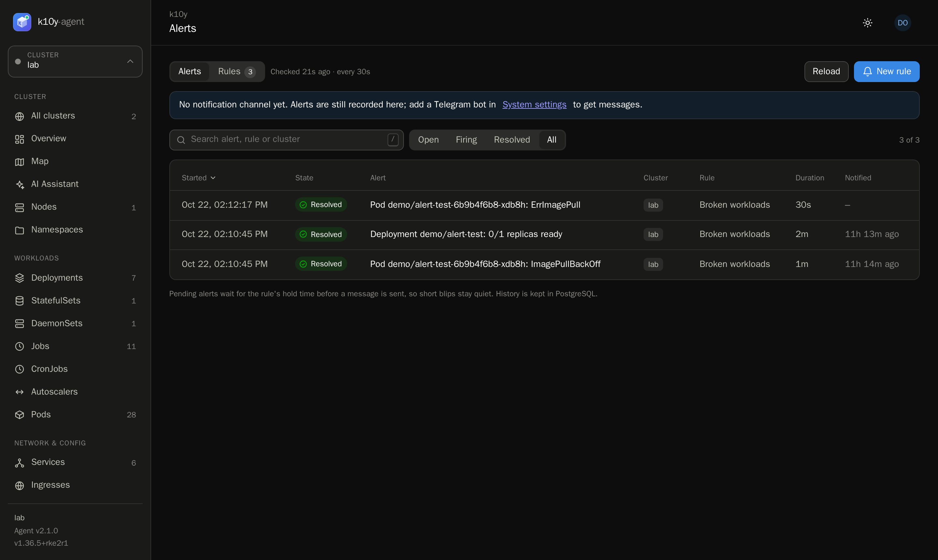Image resolution: width=938 pixels, height=560 pixels.
Task: Open All clusters in sidebar
Action: (x=75, y=116)
